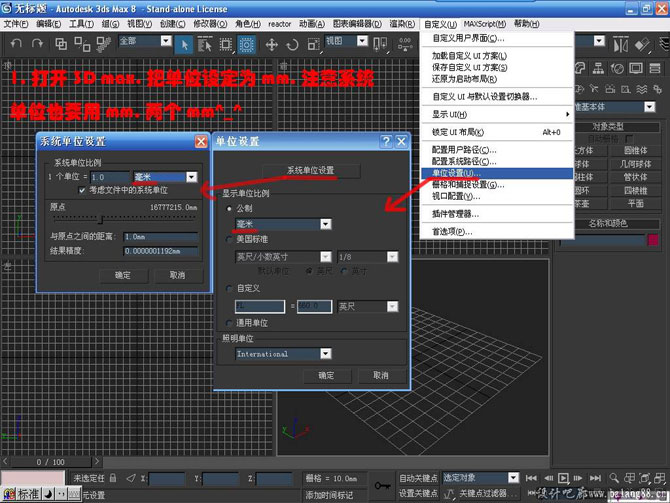Select the Select and Rotate tool
Viewport: 670px width, 503px height.
(x=292, y=44)
